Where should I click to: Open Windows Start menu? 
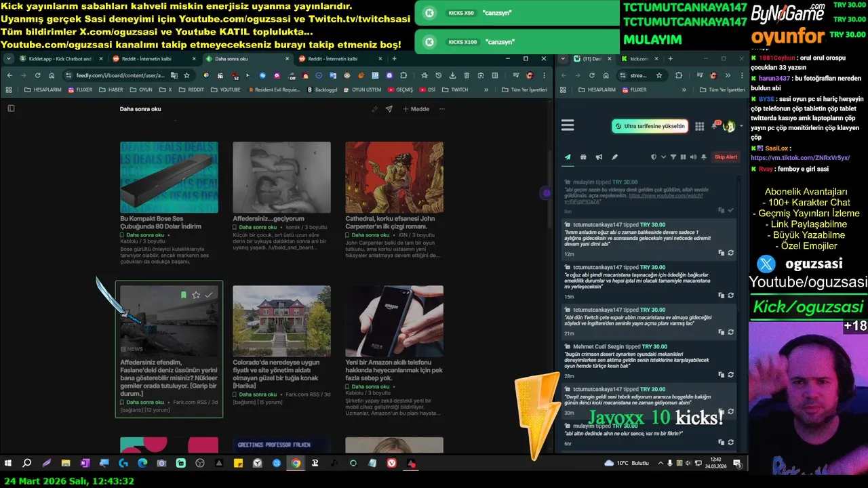(x=8, y=464)
